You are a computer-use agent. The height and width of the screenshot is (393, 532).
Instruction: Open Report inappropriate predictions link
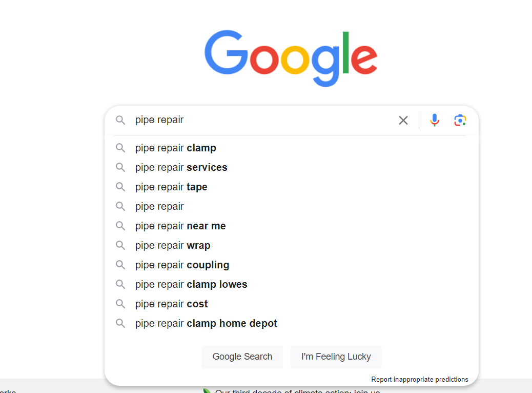click(x=419, y=380)
